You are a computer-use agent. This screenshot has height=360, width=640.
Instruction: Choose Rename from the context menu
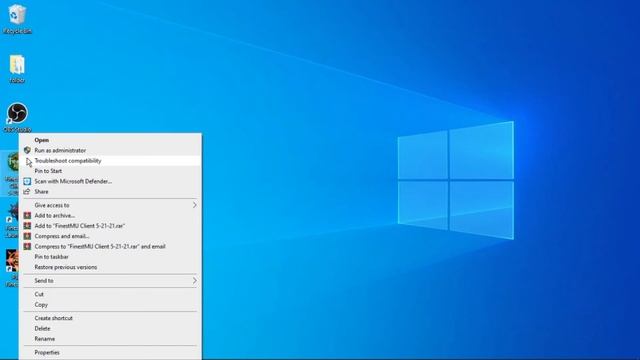click(110, 339)
